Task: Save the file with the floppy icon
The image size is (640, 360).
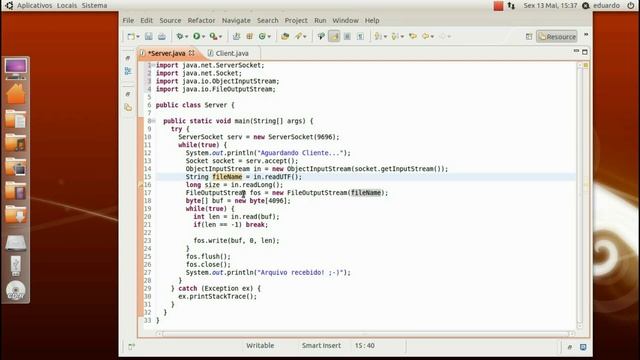Action: pos(149,36)
